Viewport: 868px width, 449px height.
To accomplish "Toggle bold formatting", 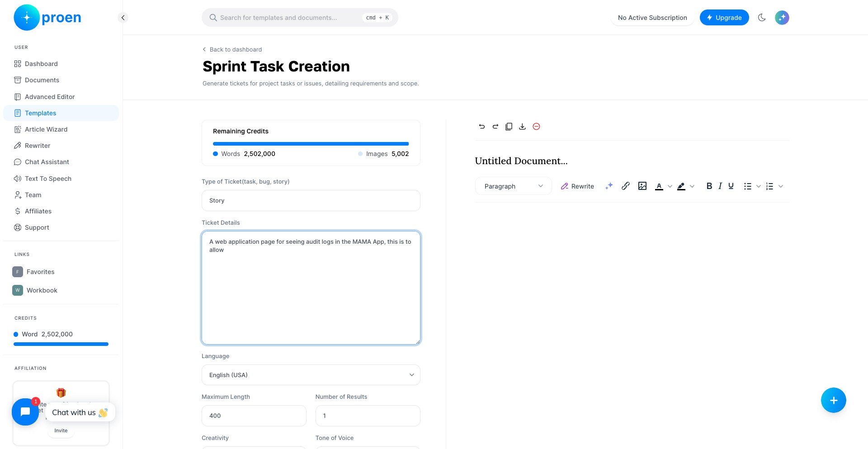I will tap(709, 186).
